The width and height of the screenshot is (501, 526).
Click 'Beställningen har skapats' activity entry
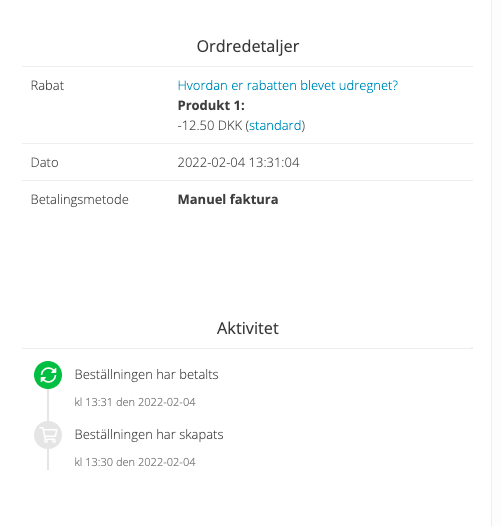[x=149, y=434]
